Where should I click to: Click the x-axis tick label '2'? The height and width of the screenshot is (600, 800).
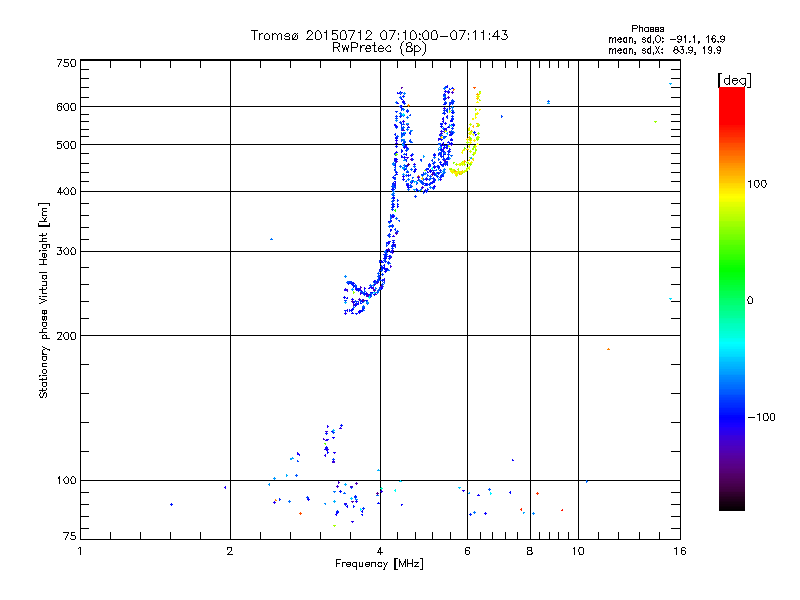[230, 551]
